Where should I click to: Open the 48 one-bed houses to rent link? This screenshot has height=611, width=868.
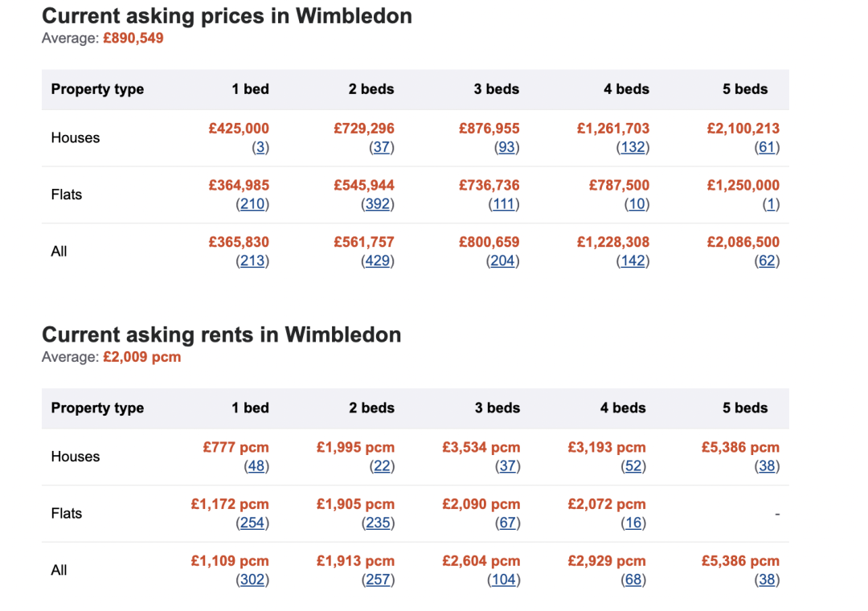click(257, 466)
